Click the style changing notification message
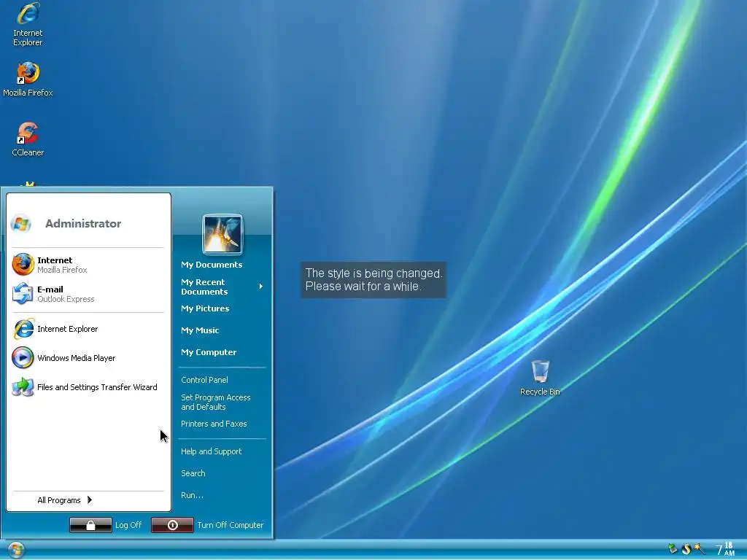The height and width of the screenshot is (560, 747). (x=373, y=279)
